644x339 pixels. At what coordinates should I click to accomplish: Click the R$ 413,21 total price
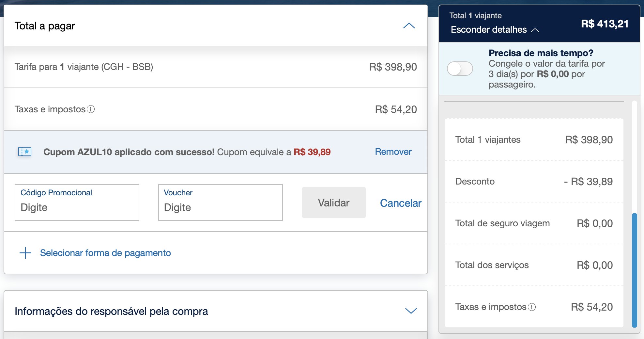605,24
